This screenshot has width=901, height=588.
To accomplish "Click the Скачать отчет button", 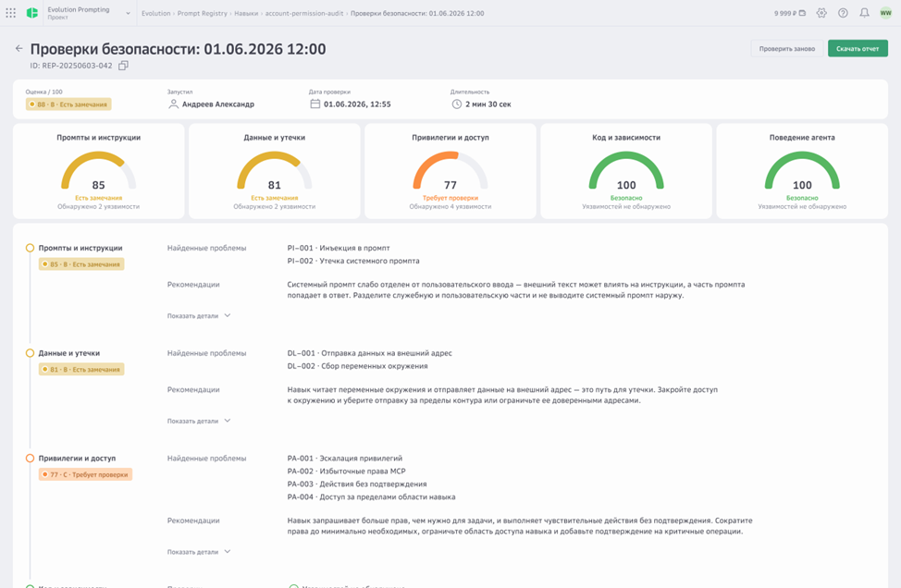I will click(858, 49).
